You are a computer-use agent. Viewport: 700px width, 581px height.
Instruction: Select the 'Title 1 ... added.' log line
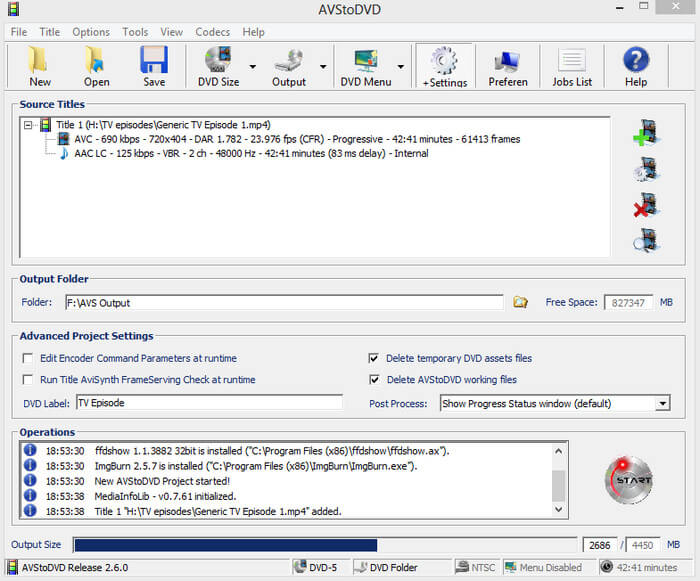coord(218,511)
